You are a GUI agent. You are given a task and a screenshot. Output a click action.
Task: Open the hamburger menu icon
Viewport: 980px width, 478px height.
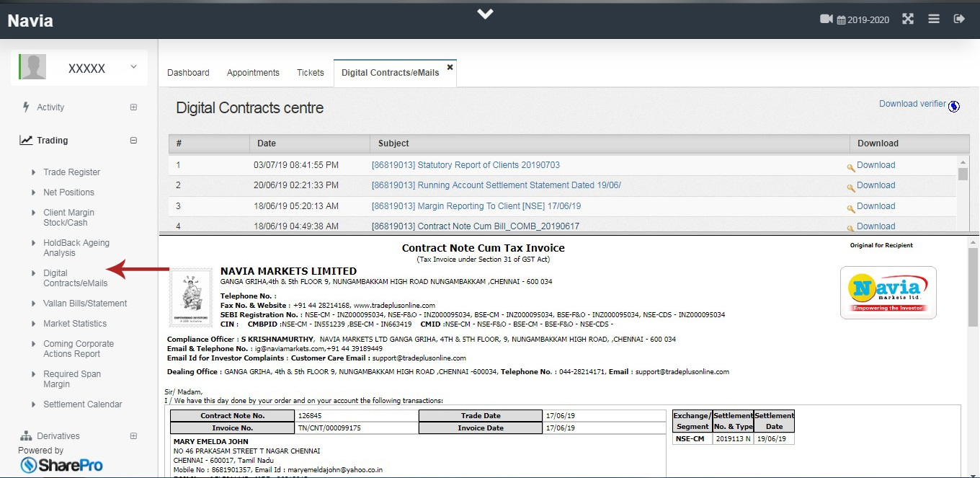click(x=934, y=19)
